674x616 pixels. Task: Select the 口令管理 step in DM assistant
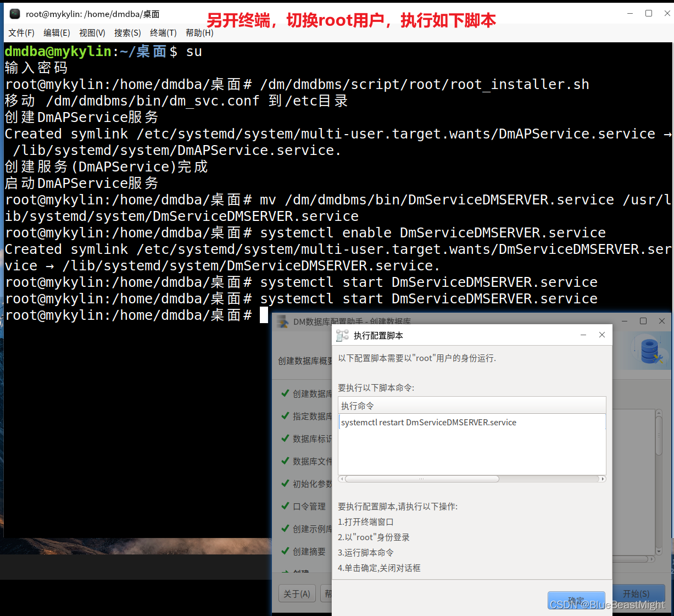[309, 506]
